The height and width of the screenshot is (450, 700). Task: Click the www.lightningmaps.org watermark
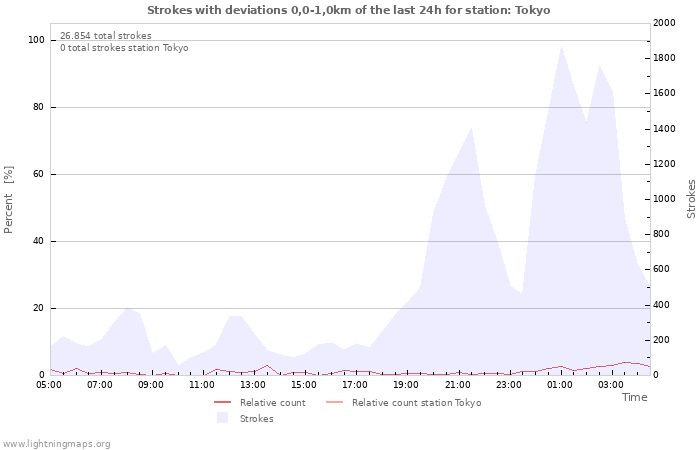pyautogui.click(x=56, y=444)
